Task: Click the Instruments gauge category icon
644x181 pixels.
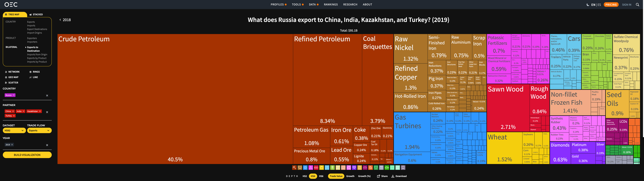Action: [x=365, y=168]
